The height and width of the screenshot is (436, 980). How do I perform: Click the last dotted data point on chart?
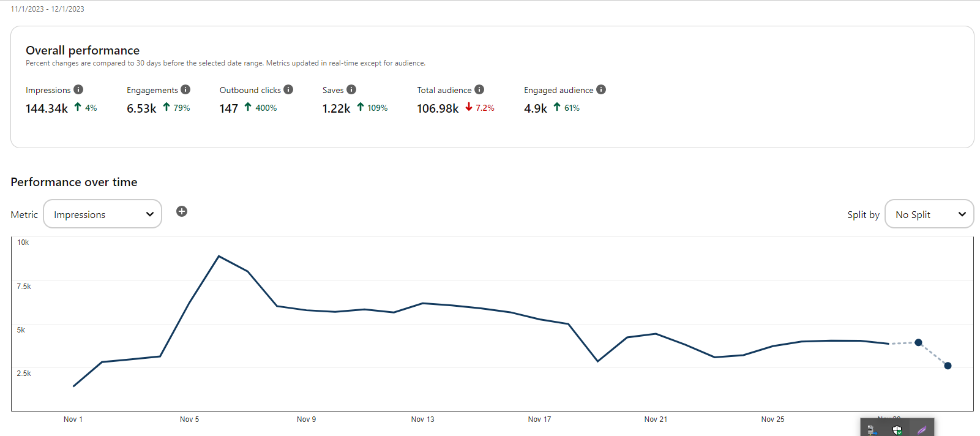(x=948, y=366)
